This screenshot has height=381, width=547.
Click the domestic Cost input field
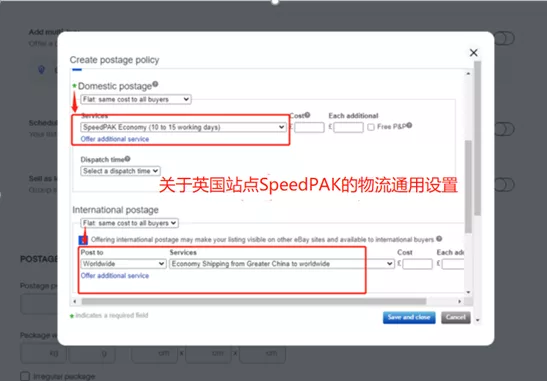(309, 127)
